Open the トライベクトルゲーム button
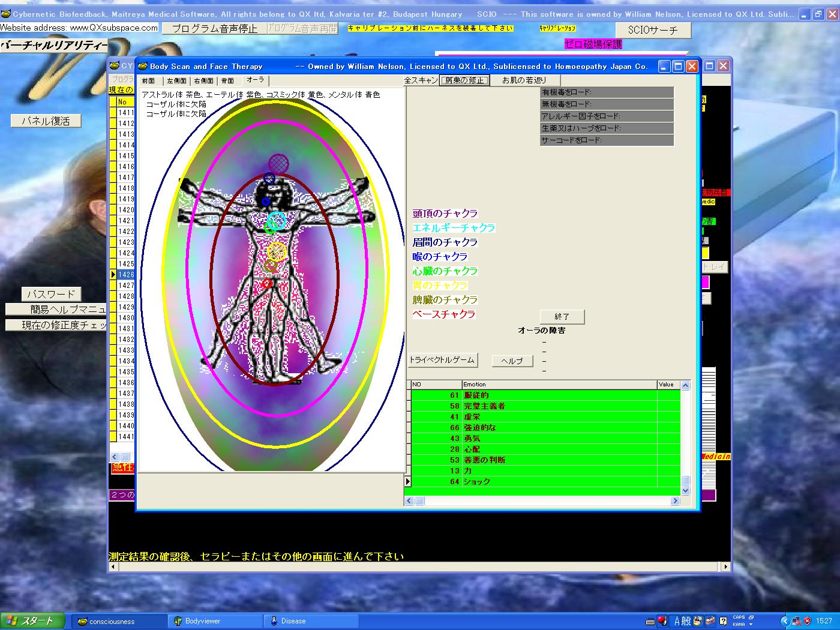This screenshot has width=840, height=630. [x=442, y=360]
